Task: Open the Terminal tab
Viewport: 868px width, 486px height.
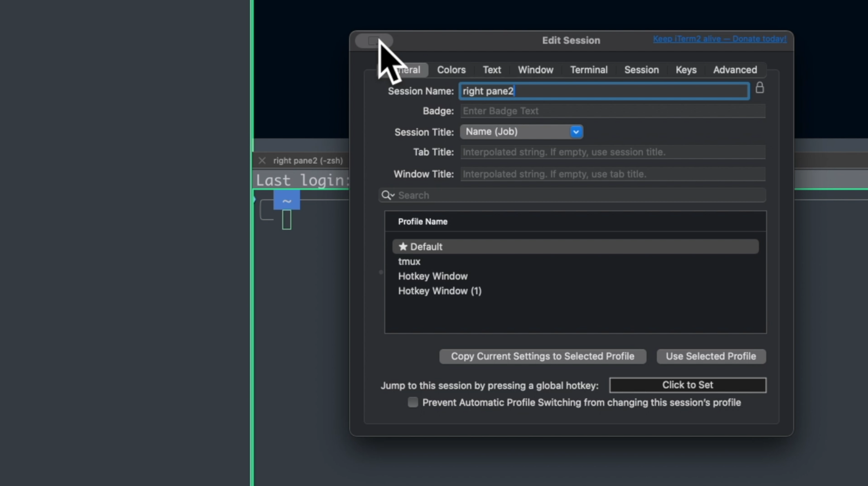Action: click(589, 70)
